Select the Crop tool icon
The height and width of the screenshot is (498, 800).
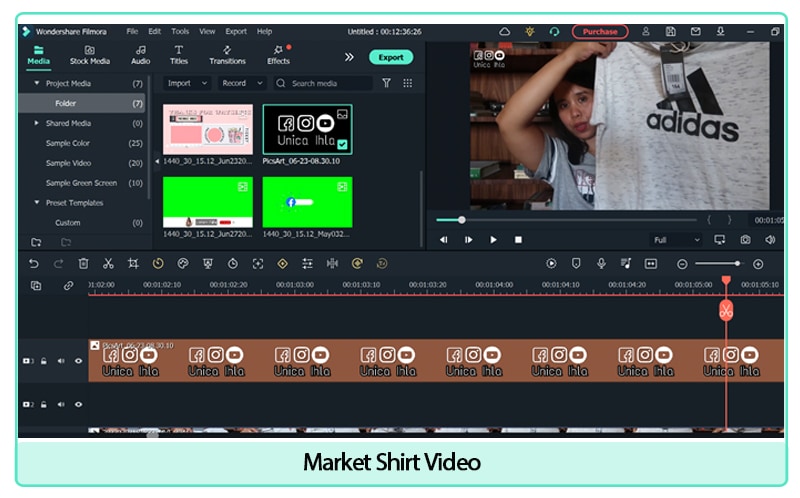coord(133,264)
